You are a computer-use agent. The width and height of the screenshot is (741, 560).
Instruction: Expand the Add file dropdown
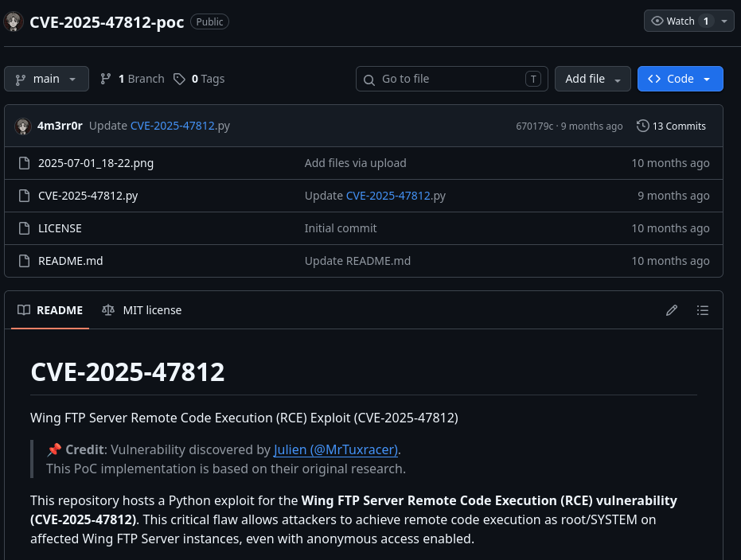[592, 79]
